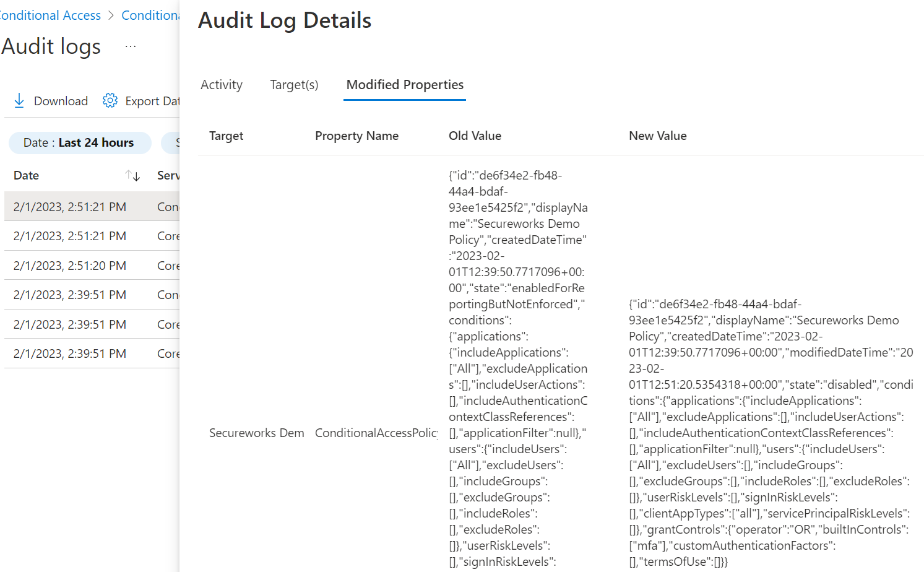Click the Export Data gear icon
Viewport: 924px width, 572px height.
(x=110, y=101)
